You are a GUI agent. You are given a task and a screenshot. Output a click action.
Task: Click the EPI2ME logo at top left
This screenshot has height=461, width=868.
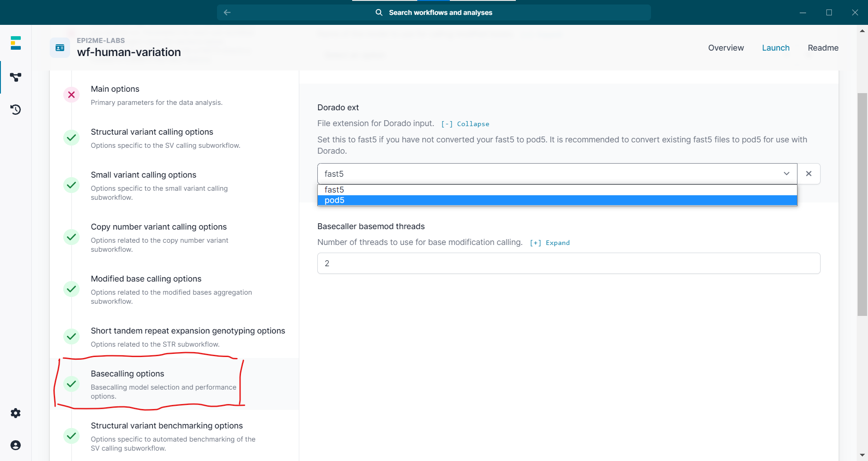16,42
